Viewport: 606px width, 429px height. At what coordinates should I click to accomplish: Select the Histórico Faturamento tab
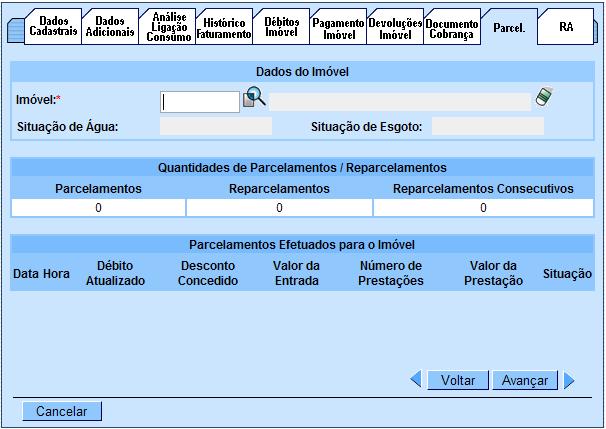coord(224,28)
